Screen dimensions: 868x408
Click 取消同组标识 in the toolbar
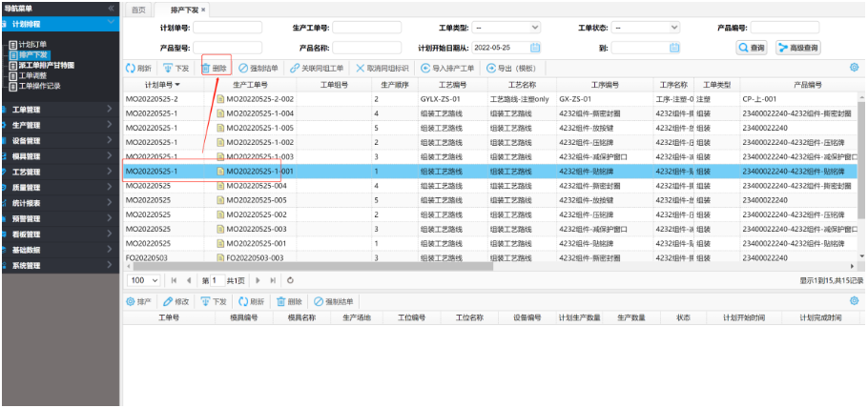pos(360,69)
